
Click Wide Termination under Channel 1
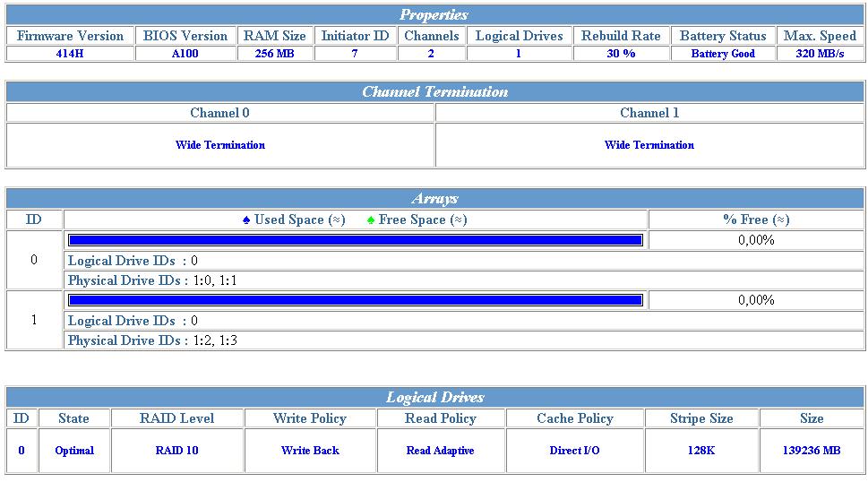pyautogui.click(x=649, y=145)
